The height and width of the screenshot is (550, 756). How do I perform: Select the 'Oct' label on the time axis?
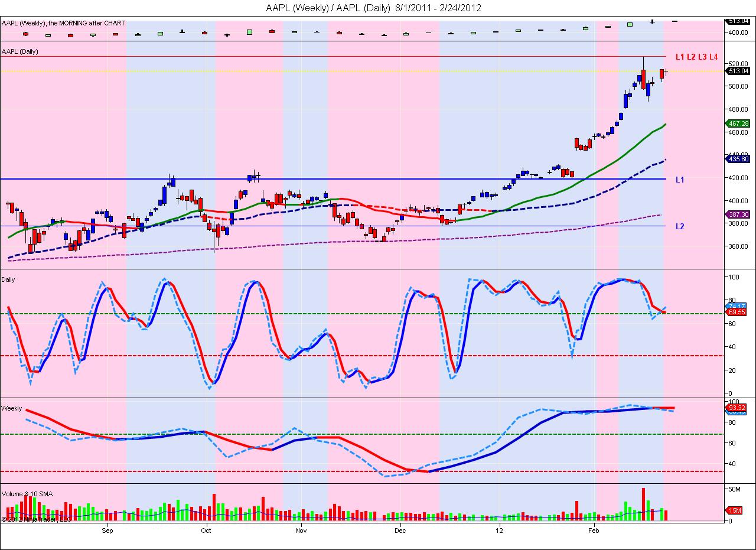[206, 531]
